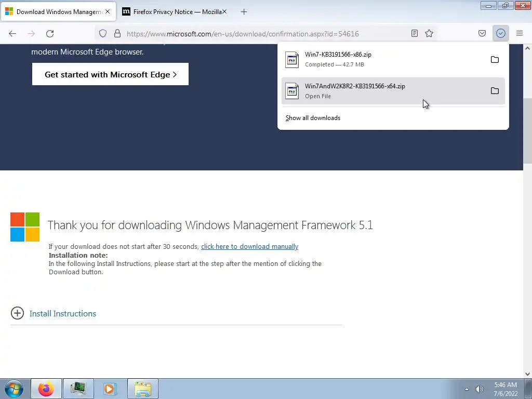Open the Windows Start menu

pos(14,389)
